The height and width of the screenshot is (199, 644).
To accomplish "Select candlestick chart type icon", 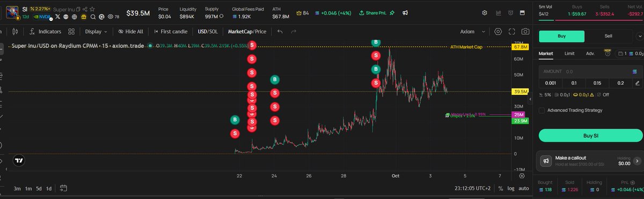I will 16,32.
